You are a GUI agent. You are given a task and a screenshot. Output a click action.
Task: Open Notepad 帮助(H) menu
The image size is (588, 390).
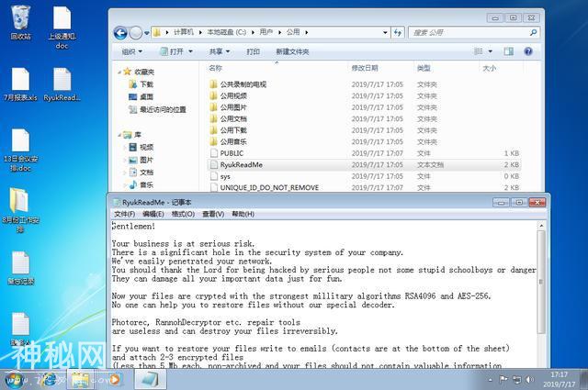[243, 214]
